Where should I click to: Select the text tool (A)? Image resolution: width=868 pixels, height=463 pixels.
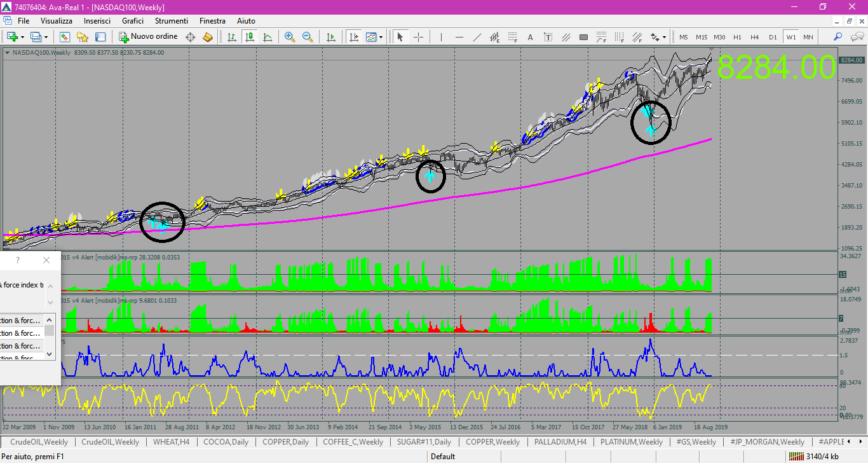530,37
